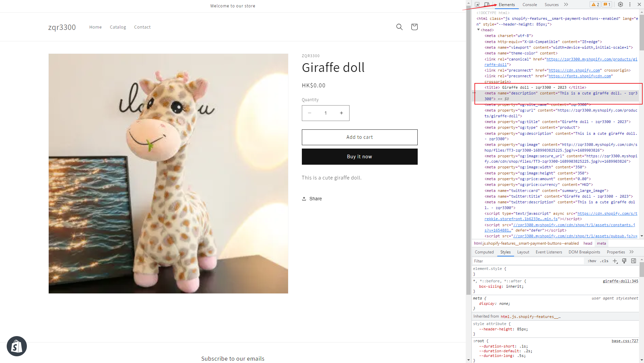Open the cdn.shopify.com preconnect link
Viewport: 644px width, 363px height.
coord(574,70)
